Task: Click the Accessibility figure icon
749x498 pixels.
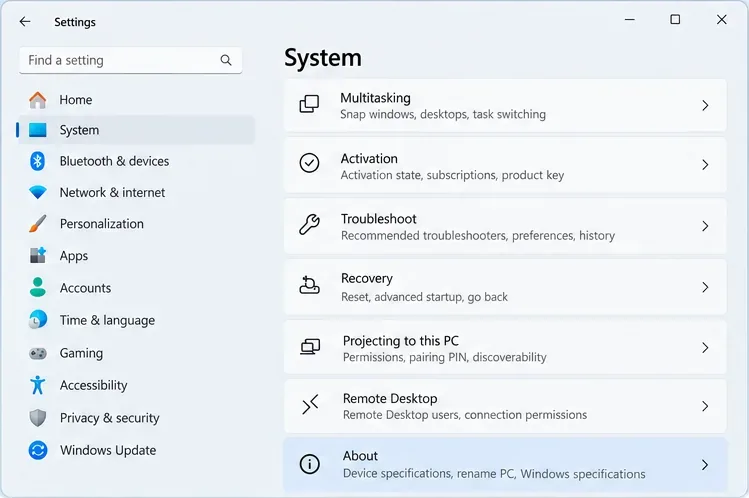Action: [37, 385]
